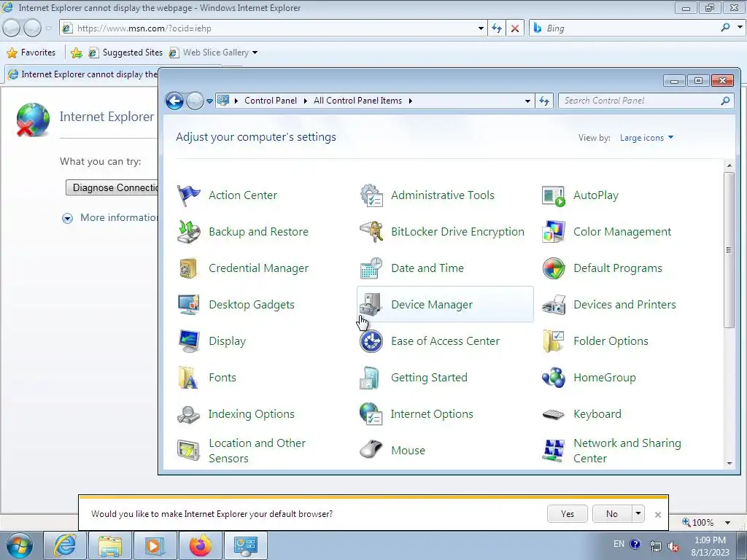Image resolution: width=747 pixels, height=560 pixels.
Task: Click the Add to Favorites Bar star icon
Action: (76, 52)
